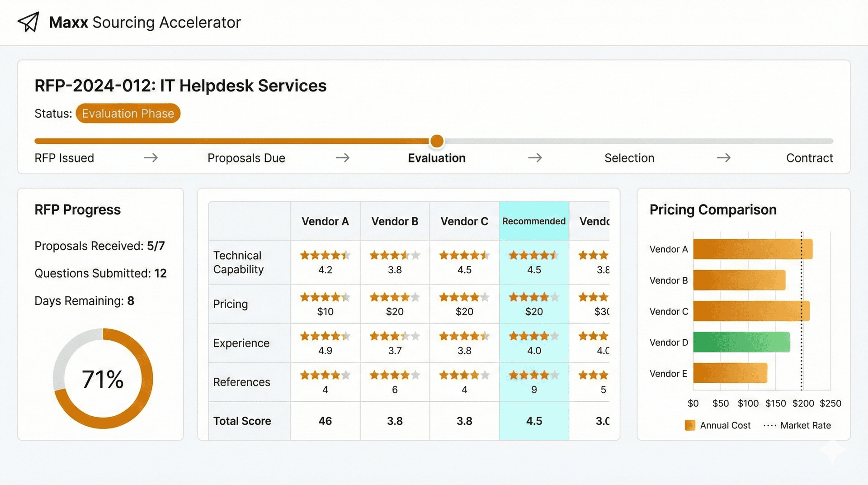
Task: Click the Recommended vendor's Pricing stars
Action: [534, 297]
